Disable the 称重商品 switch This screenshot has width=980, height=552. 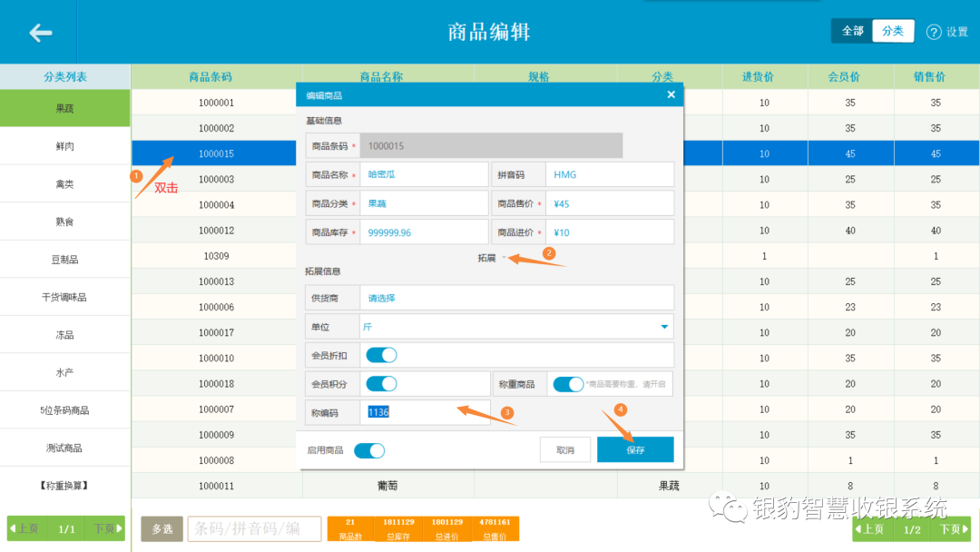tap(569, 384)
